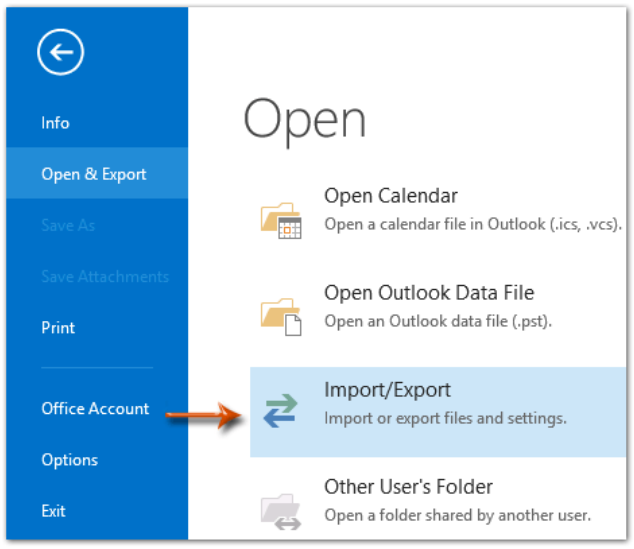
Task: Launch the Import/Export wizard heading
Action: (x=387, y=390)
